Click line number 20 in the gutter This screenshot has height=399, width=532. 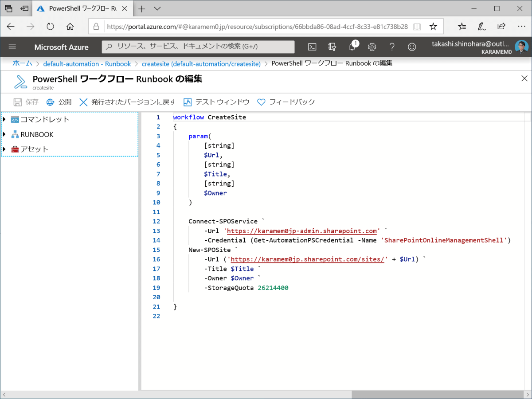tap(156, 297)
